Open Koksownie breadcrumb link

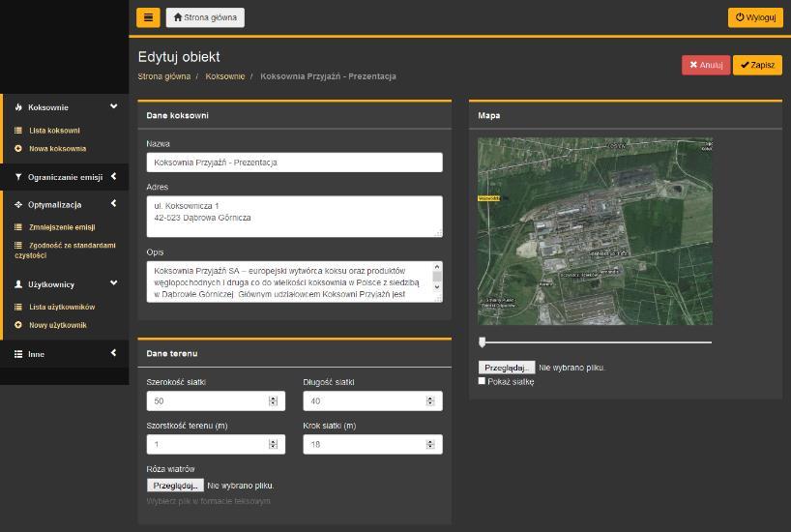click(225, 76)
